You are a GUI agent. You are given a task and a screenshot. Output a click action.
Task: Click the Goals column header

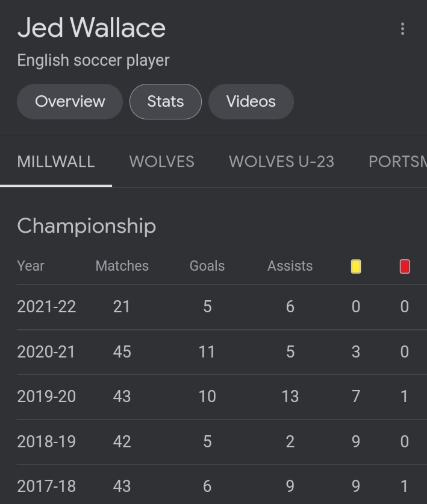pyautogui.click(x=207, y=266)
